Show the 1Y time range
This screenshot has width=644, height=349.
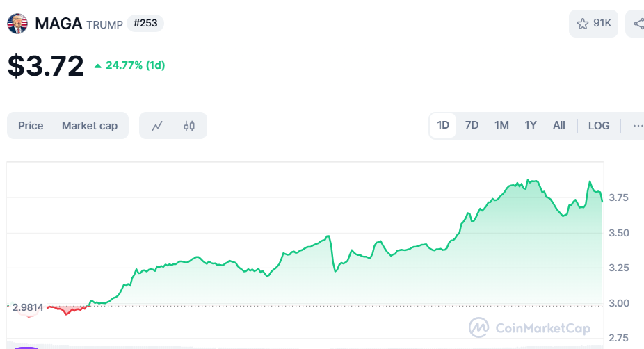point(531,126)
